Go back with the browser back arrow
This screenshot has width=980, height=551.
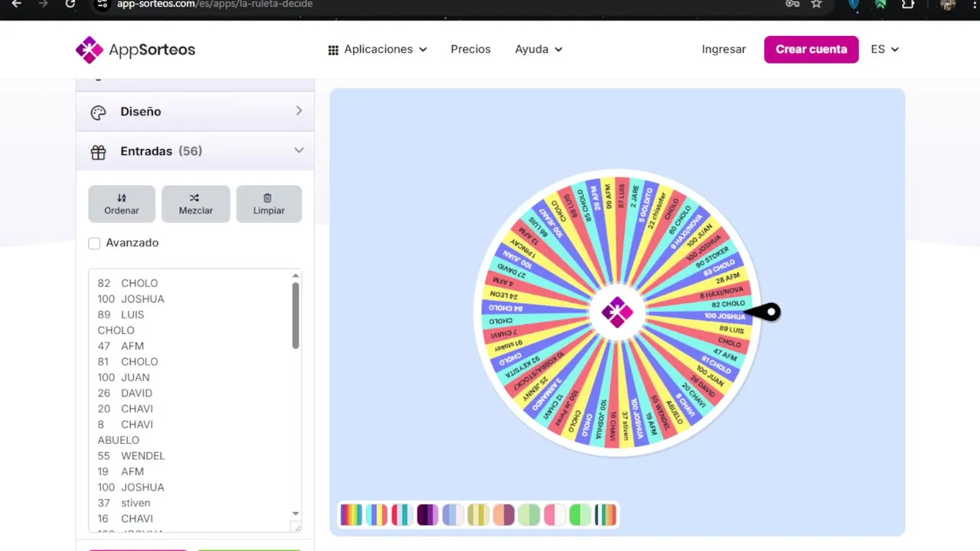point(16,4)
